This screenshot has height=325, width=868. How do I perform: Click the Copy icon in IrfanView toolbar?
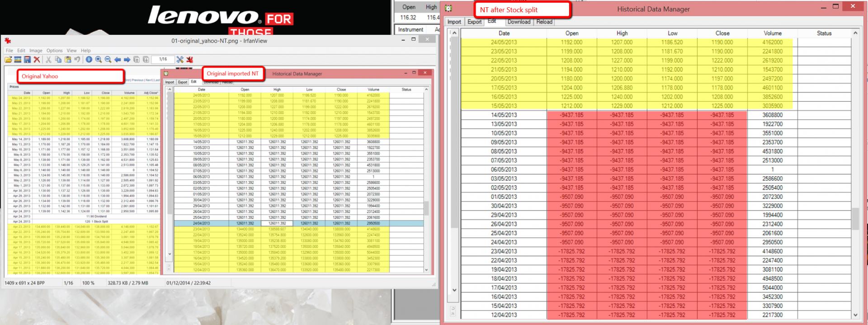point(58,60)
